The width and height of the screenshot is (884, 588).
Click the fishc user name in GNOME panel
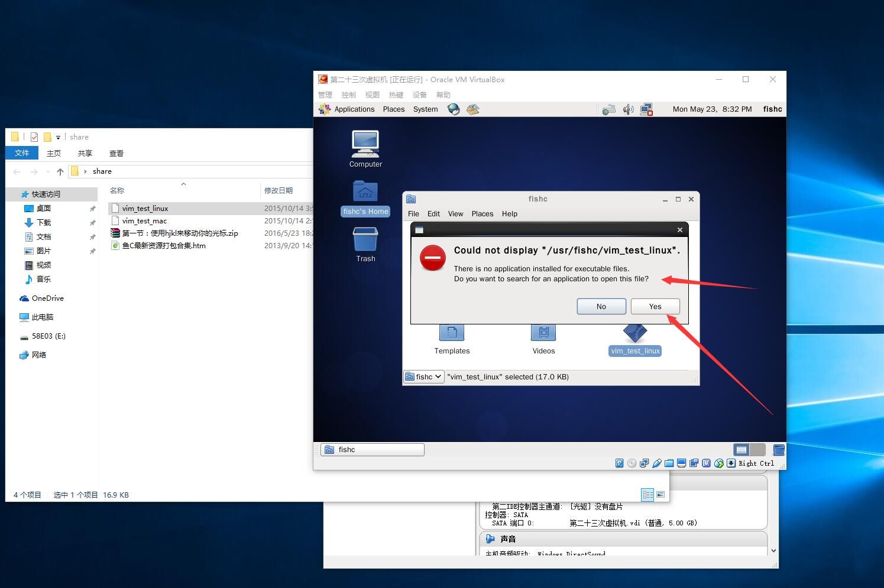coord(773,109)
